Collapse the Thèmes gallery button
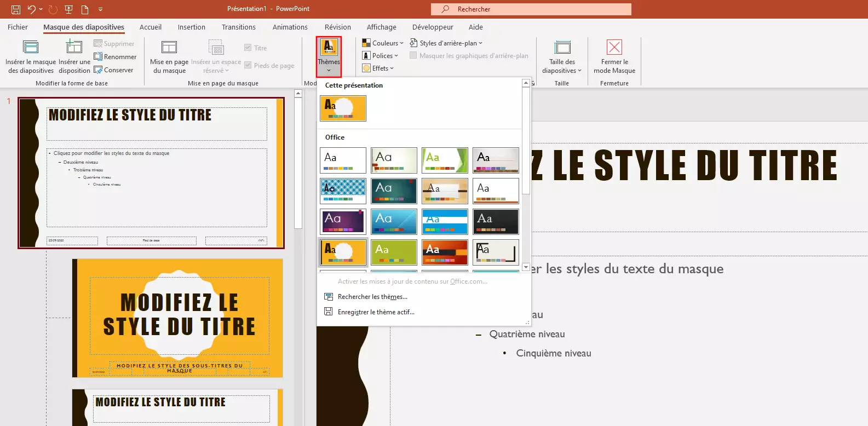The image size is (868, 426). (x=329, y=57)
